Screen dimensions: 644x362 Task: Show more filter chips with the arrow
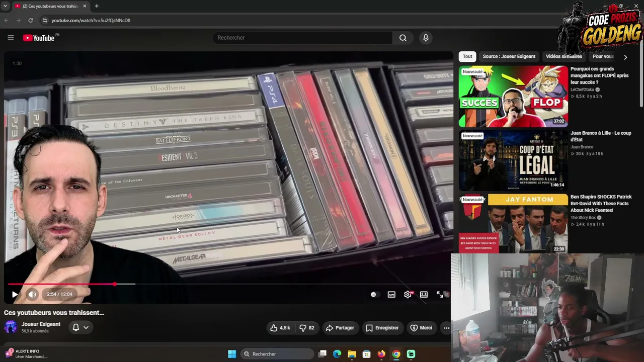click(625, 57)
